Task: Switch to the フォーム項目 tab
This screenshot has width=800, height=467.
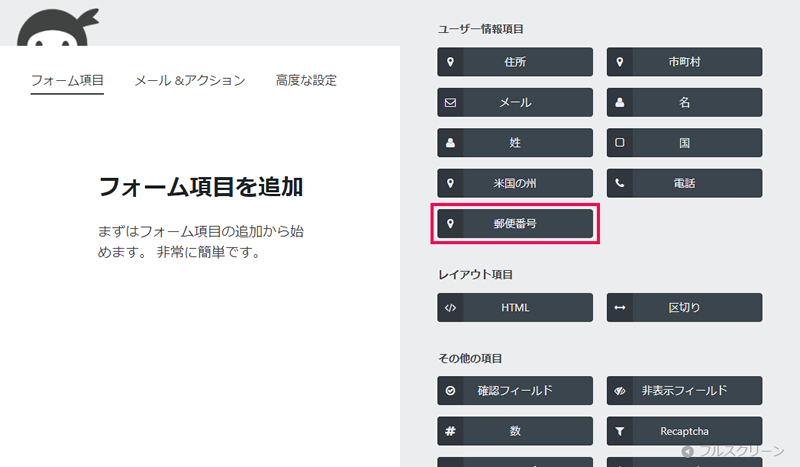Action: 67,80
